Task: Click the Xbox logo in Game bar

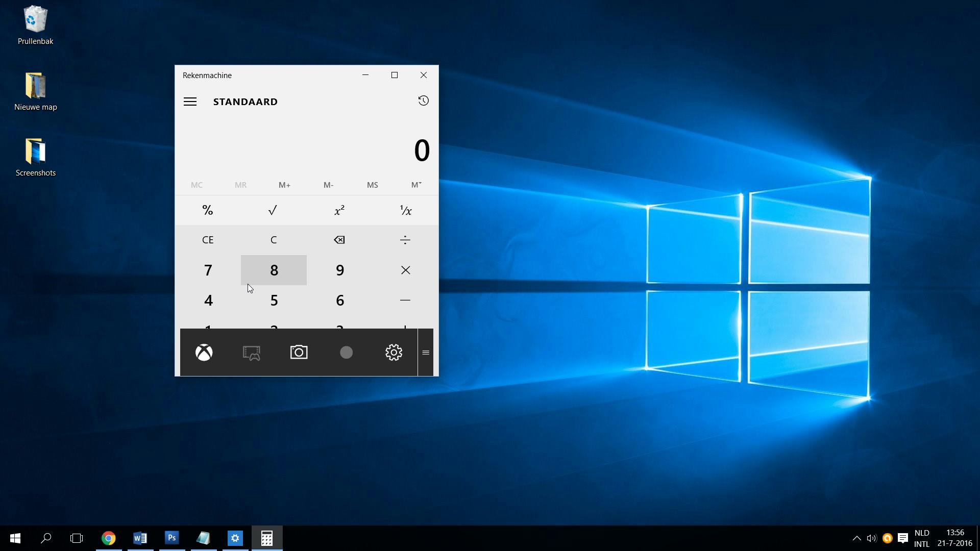Action: pyautogui.click(x=204, y=353)
